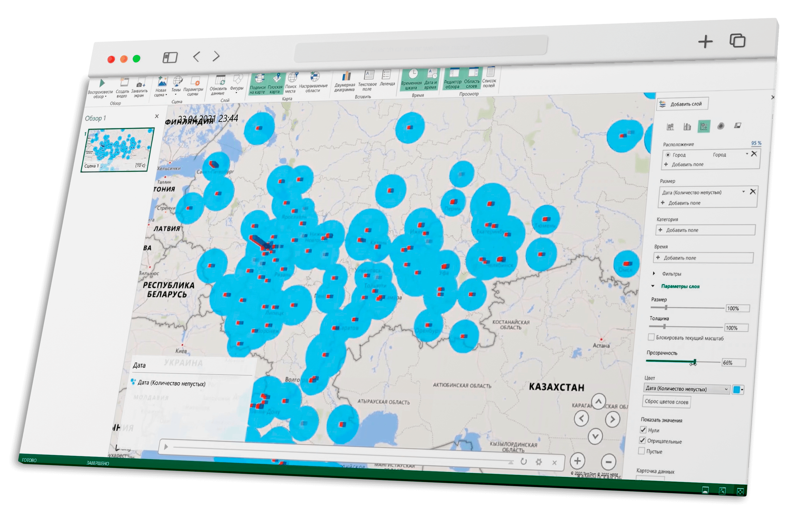The width and height of the screenshot is (812, 518).
Task: Insert Текстовое поле text box
Action: click(368, 81)
